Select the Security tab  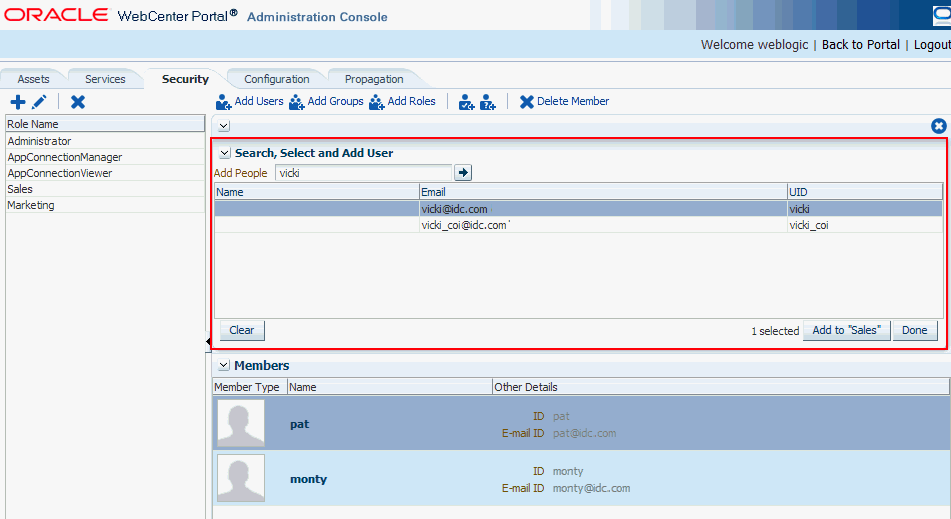(x=185, y=79)
